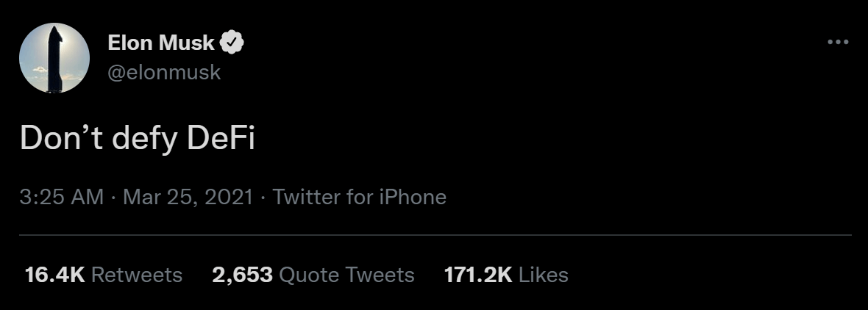The height and width of the screenshot is (310, 868).
Task: Click the 3:25 AM timestamp
Action: (62, 197)
